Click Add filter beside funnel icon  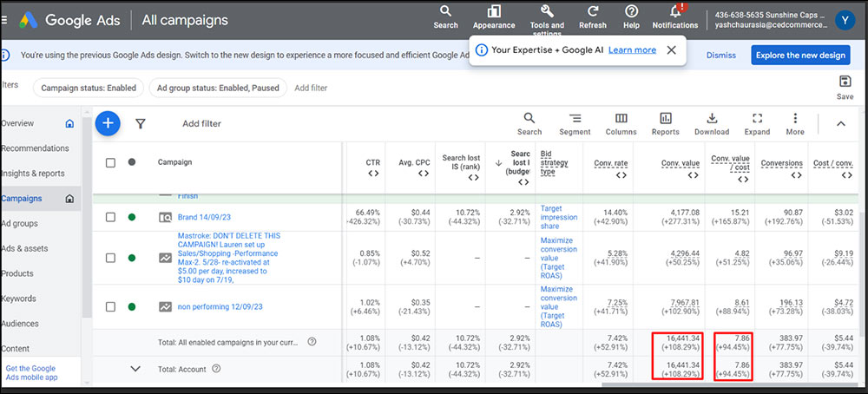(x=201, y=124)
